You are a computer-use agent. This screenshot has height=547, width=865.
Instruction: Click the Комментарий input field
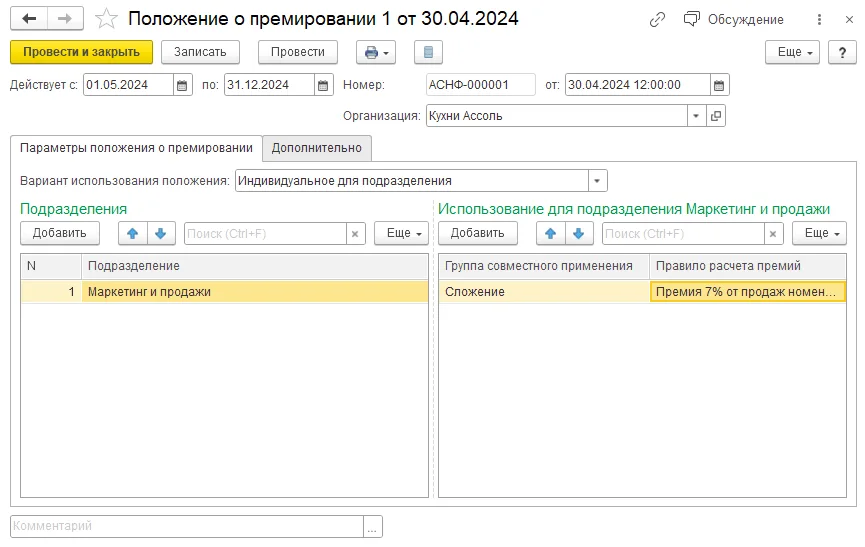click(187, 526)
